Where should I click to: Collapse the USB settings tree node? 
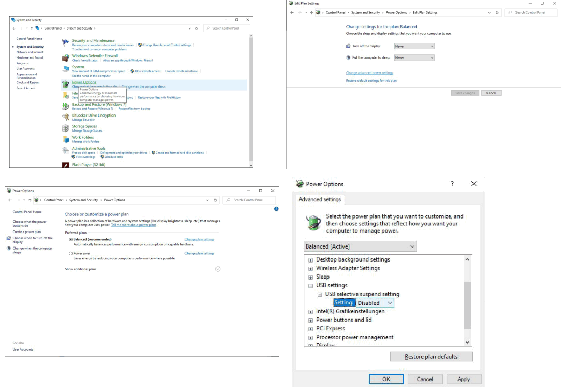click(311, 286)
